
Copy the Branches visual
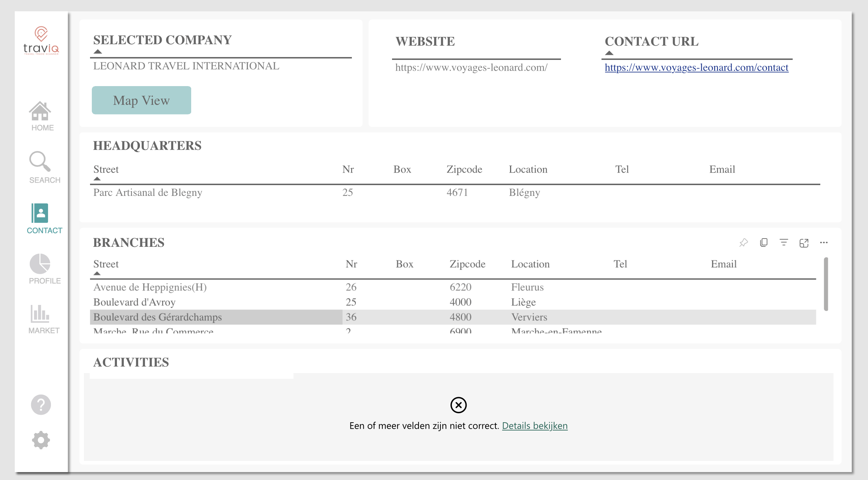point(764,243)
